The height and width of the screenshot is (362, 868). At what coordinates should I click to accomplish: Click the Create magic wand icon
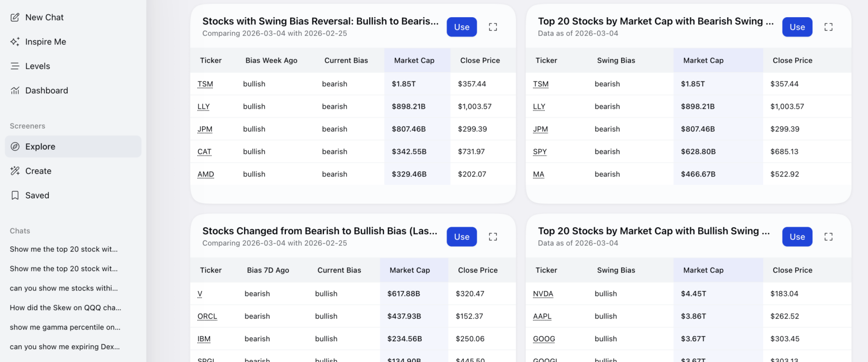[x=15, y=171]
